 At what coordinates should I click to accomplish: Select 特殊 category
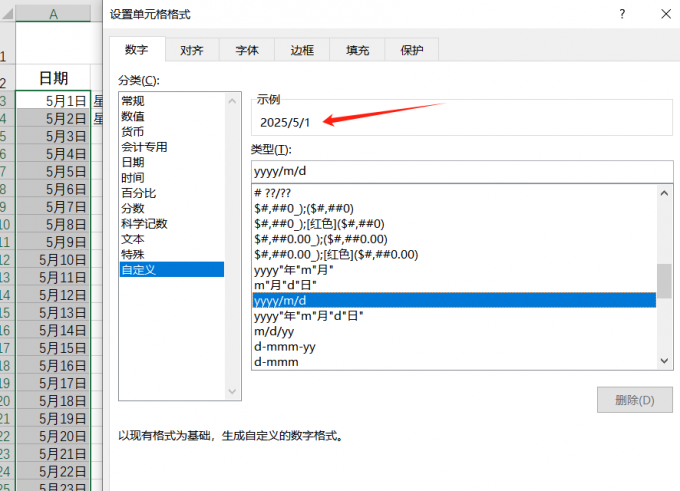172,254
